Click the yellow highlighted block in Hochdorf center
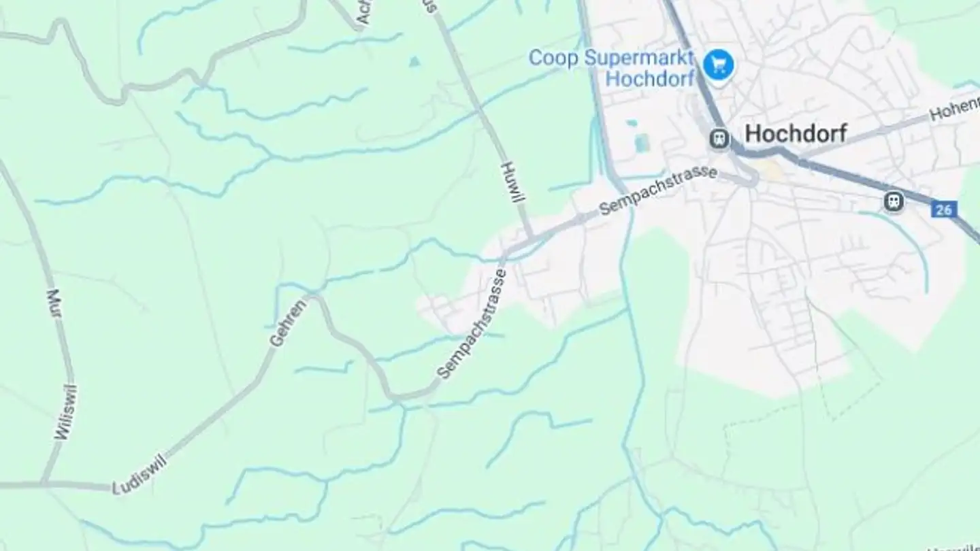980x551 pixels. [772, 170]
